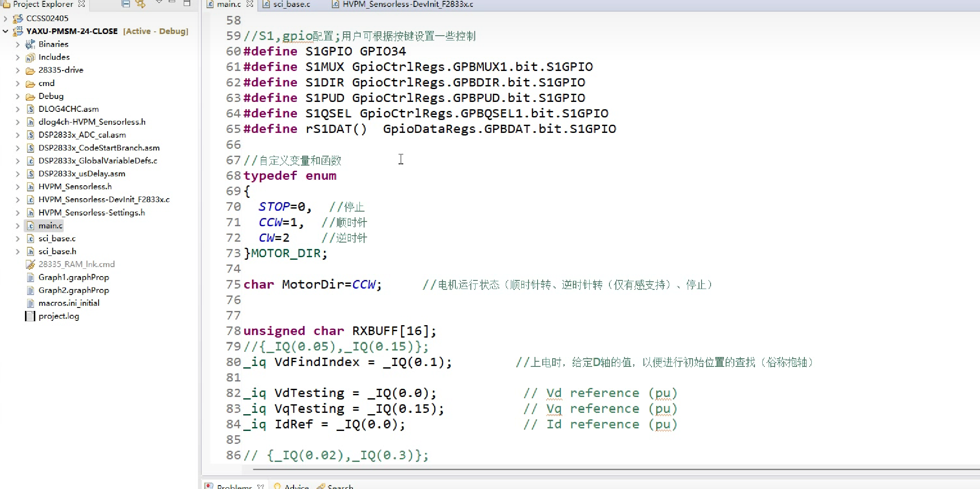Click the 28335_RAM_lnk.cmd linker file icon
980x489 pixels.
click(x=30, y=264)
